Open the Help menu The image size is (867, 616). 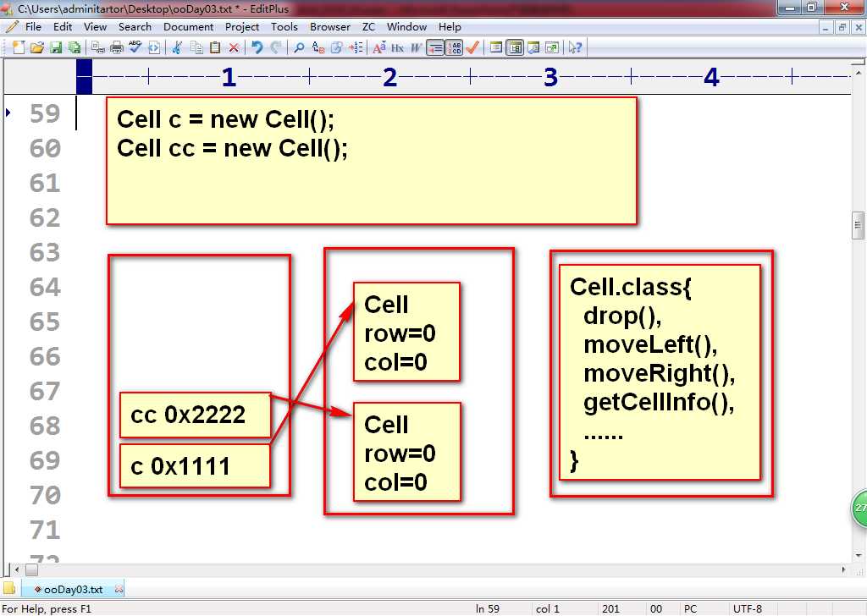click(x=450, y=26)
